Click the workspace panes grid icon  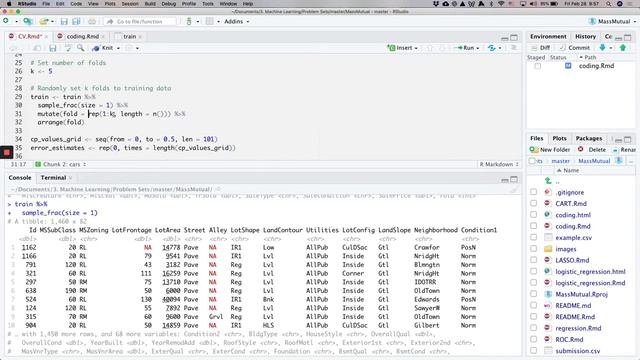click(x=209, y=21)
